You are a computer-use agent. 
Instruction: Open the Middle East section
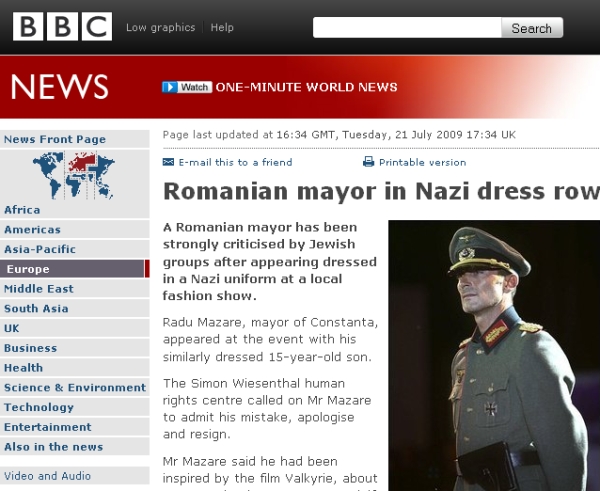tap(39, 289)
